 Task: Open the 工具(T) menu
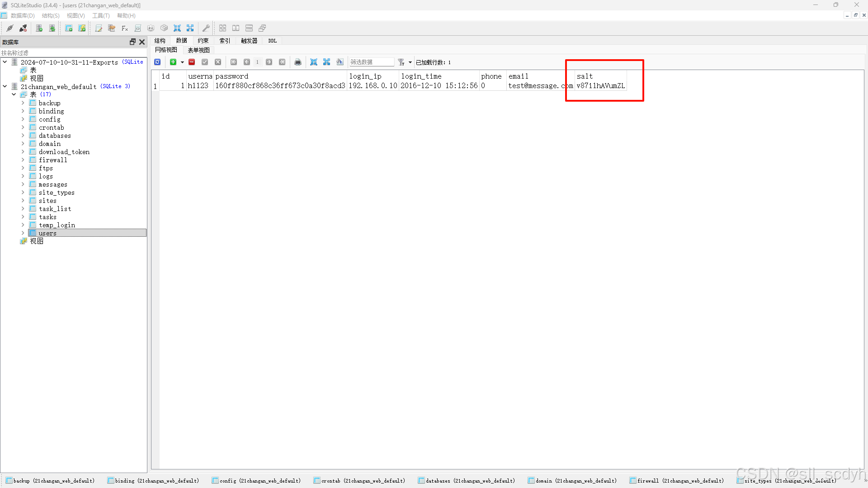coord(101,15)
